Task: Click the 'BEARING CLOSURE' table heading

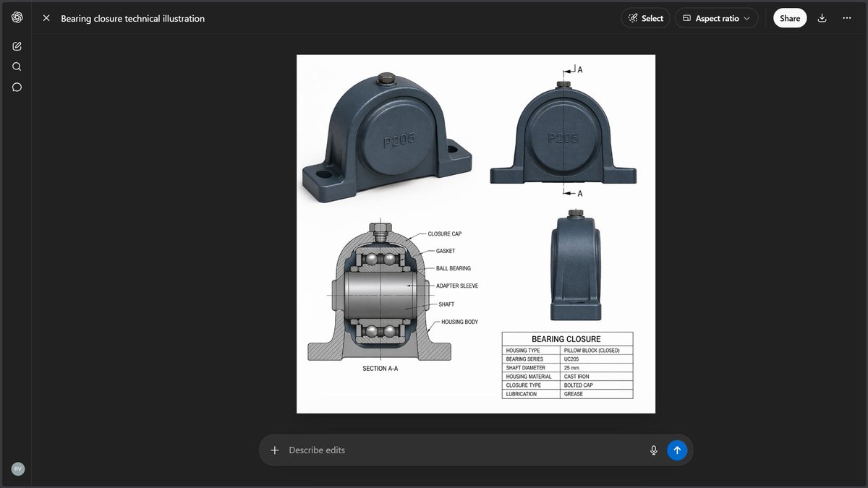Action: [x=566, y=339]
